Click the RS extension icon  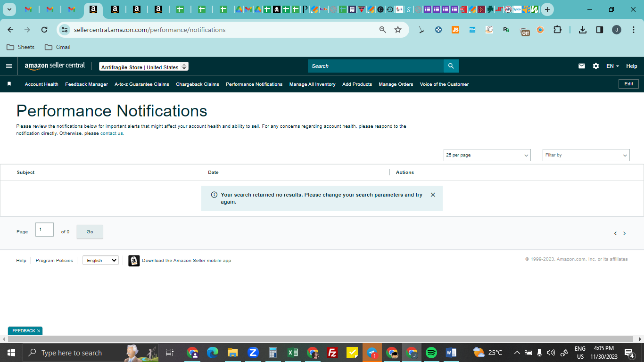coord(506,30)
